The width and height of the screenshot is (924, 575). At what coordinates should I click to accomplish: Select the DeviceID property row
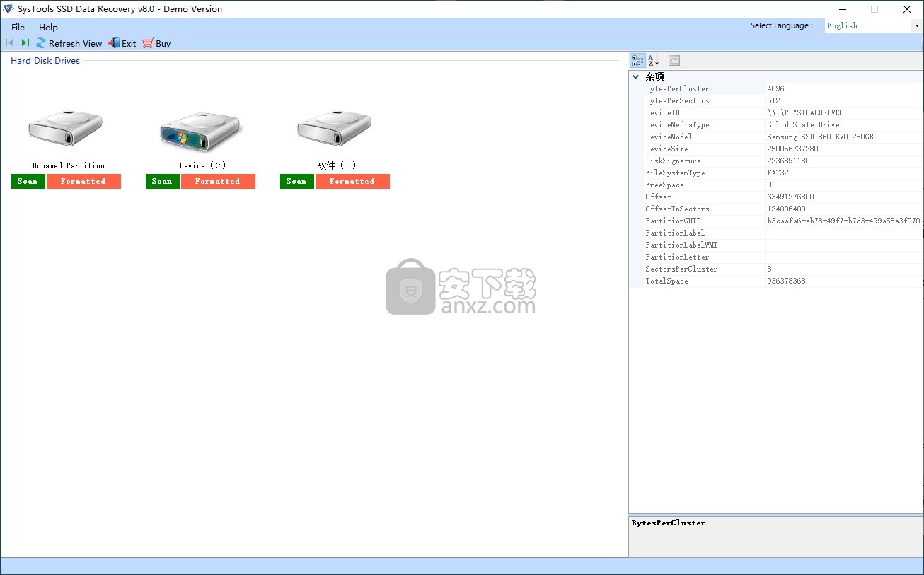click(x=776, y=113)
